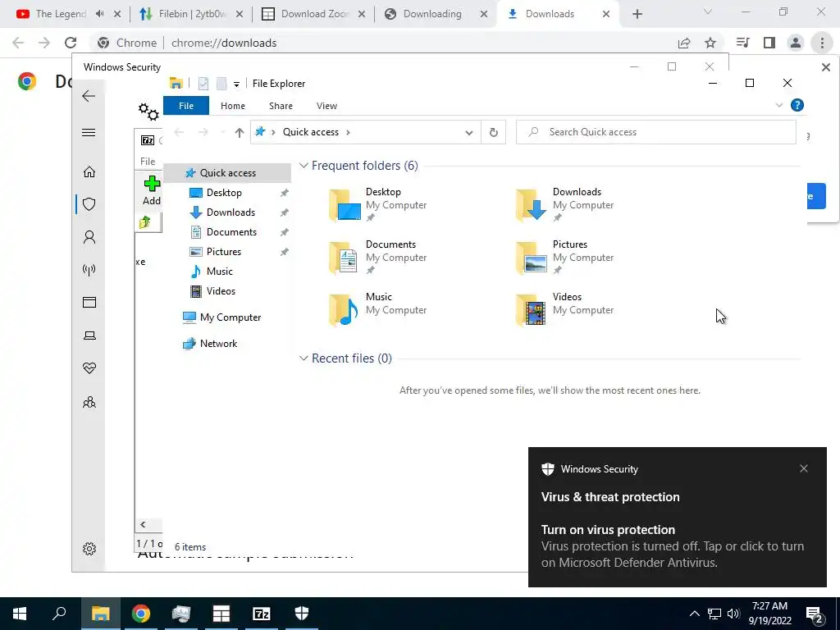
Task: Switch to the Filebin browser tab
Action: (x=190, y=14)
